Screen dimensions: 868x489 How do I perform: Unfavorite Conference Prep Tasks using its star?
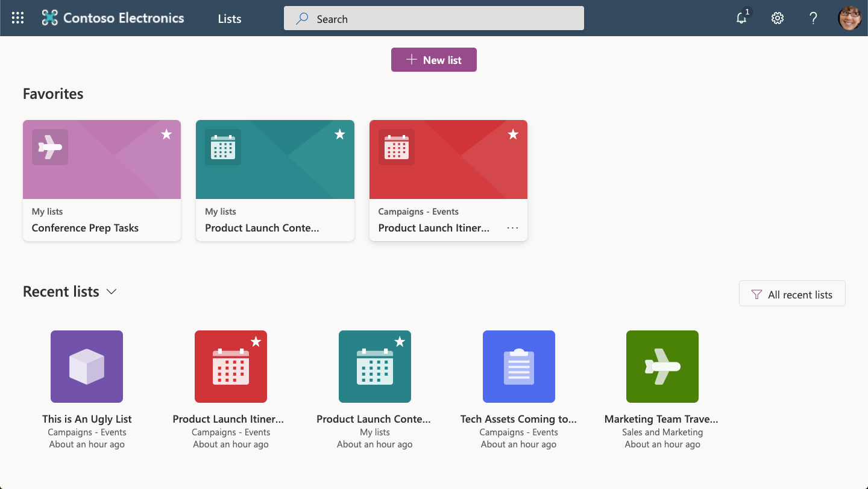pyautogui.click(x=166, y=134)
